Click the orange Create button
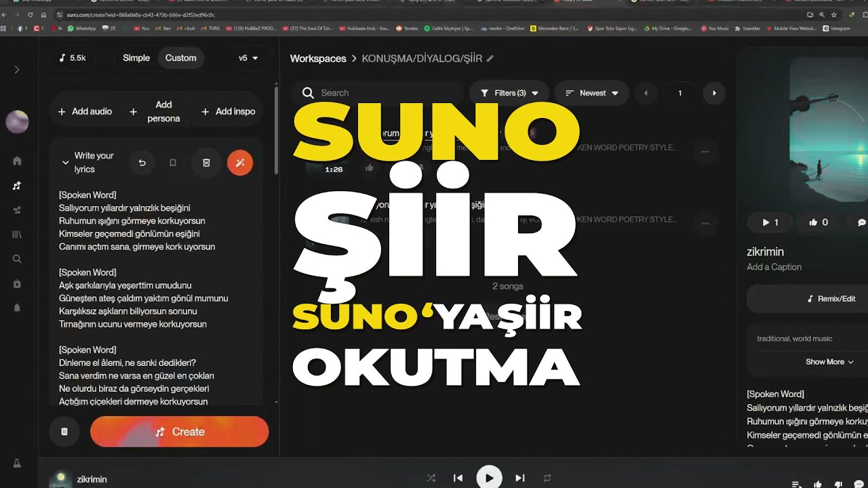 [x=180, y=432]
